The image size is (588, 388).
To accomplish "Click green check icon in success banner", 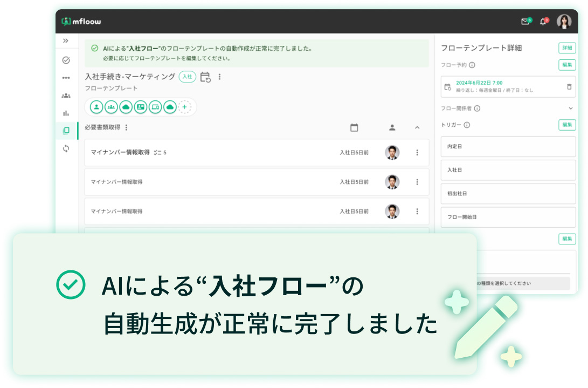I will 94,48.
